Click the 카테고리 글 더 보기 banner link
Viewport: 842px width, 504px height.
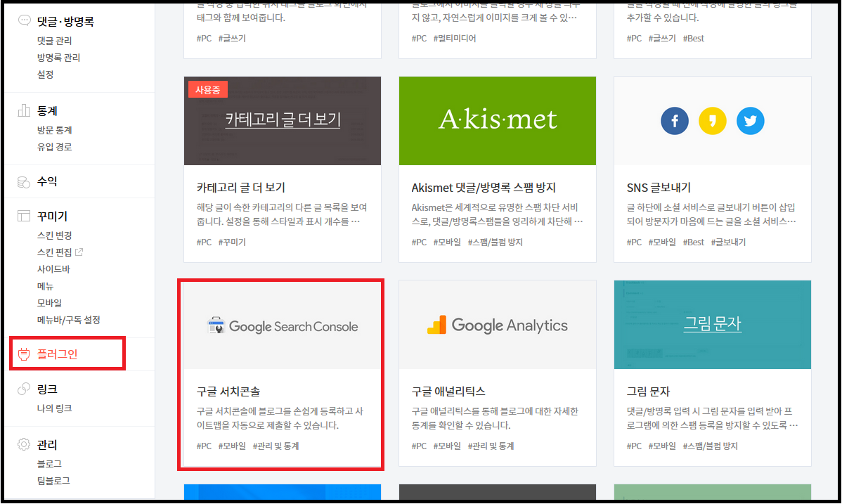[283, 119]
